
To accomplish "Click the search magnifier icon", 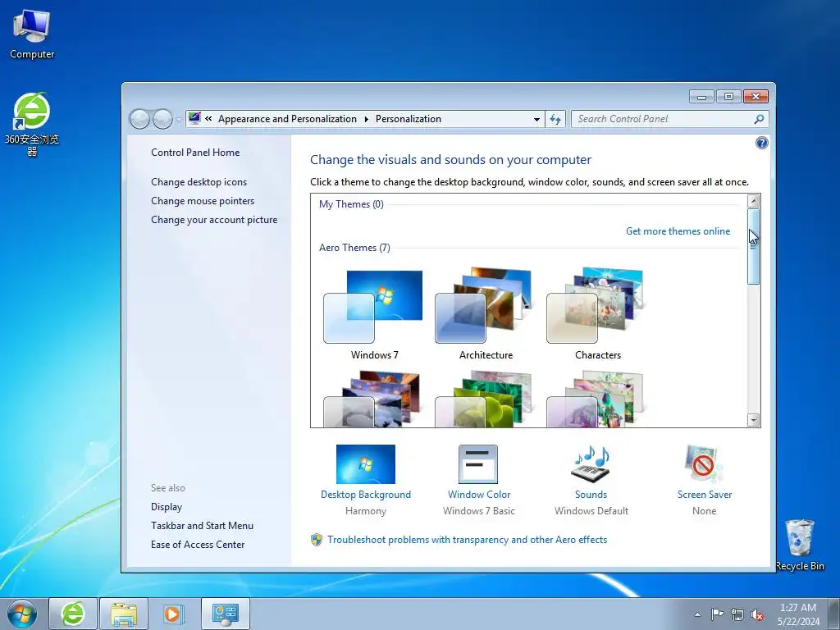I will (759, 119).
